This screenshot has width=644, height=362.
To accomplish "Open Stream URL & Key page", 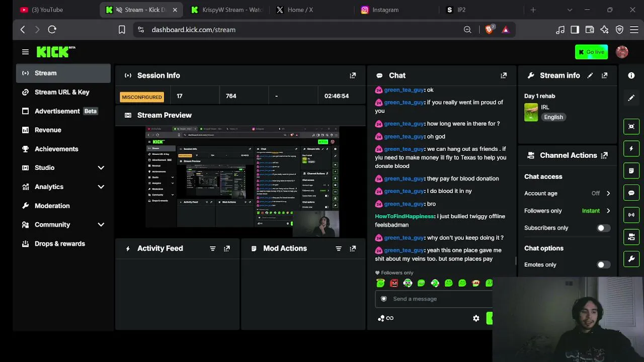I will [x=63, y=92].
